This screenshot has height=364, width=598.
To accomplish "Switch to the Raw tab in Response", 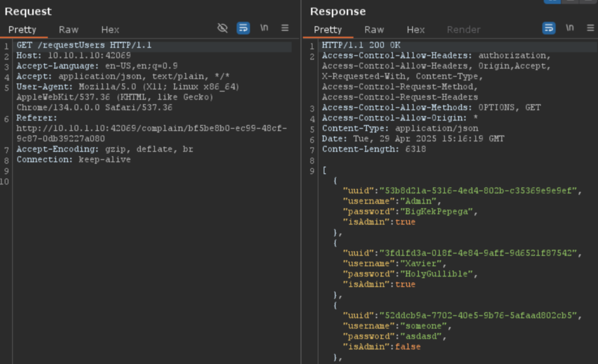I will 374,30.
